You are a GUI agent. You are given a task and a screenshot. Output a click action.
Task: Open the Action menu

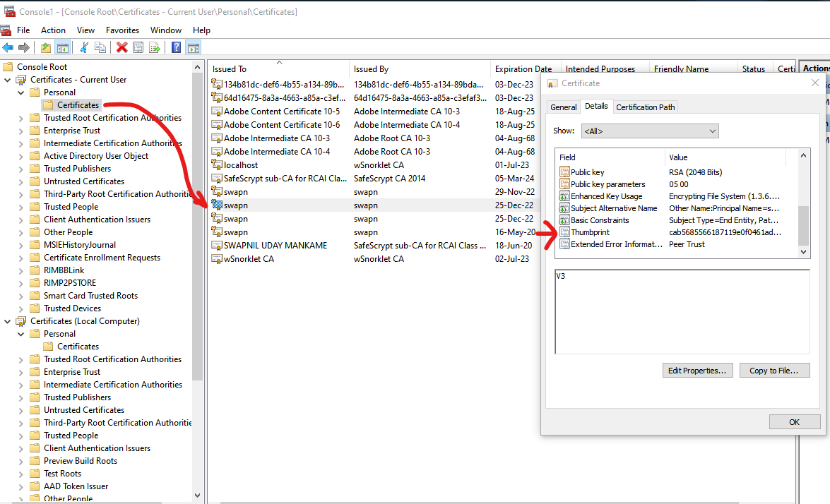tap(53, 30)
